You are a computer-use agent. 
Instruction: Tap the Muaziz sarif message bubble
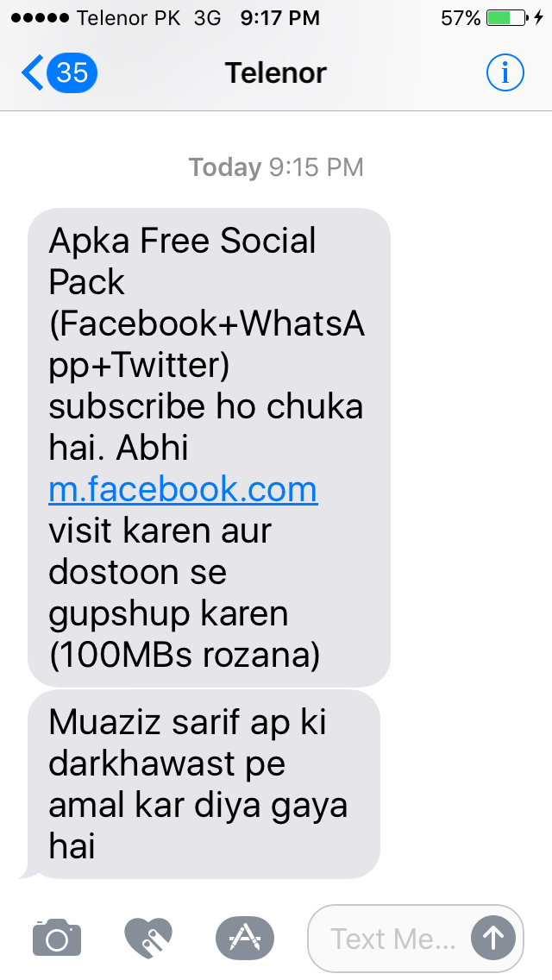coord(203,784)
